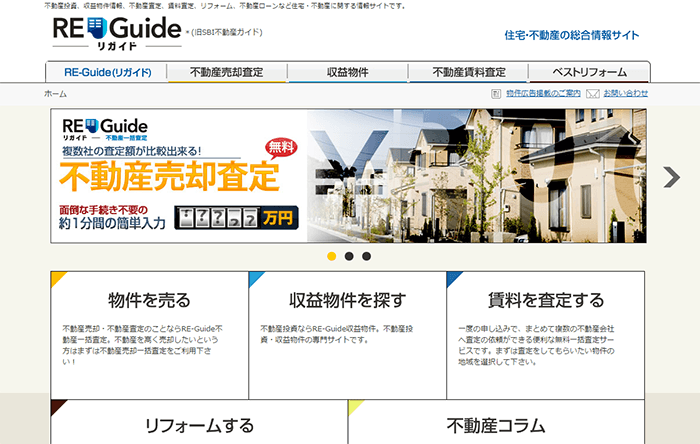Click the (旧SBI不動産ガイド) text
This screenshot has width=700, height=444.
tap(226, 32)
